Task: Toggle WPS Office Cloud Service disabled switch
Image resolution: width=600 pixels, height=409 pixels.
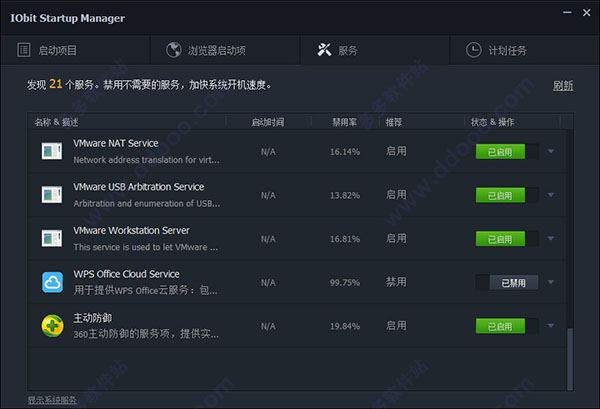Action: [507, 283]
